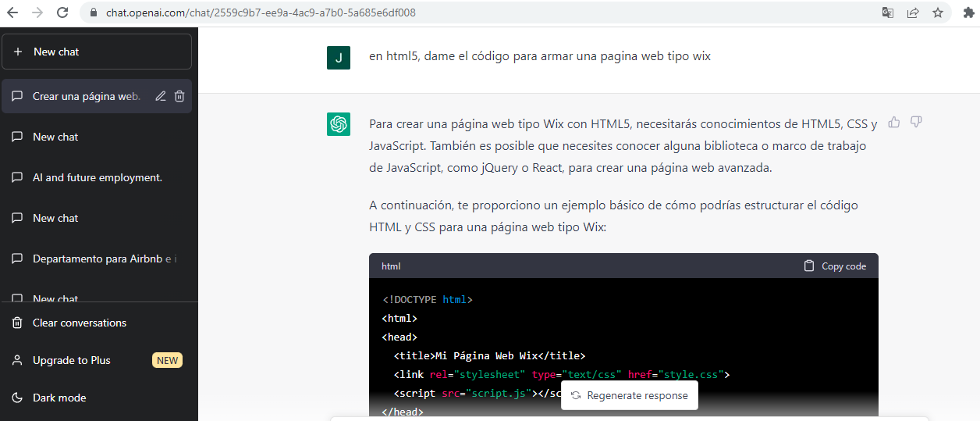The image size is (980, 421).
Task: Go back with the browser back arrow
Action: tap(12, 12)
